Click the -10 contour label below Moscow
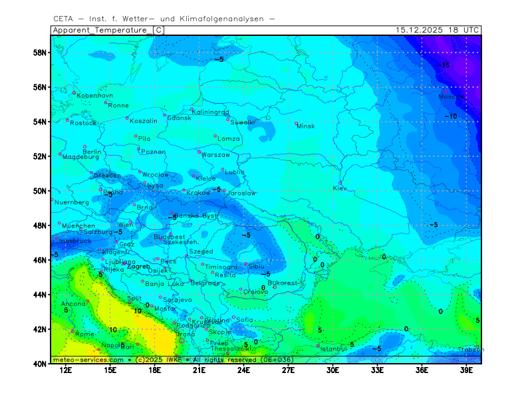Image resolution: width=532 pixels, height=399 pixels. (451, 116)
